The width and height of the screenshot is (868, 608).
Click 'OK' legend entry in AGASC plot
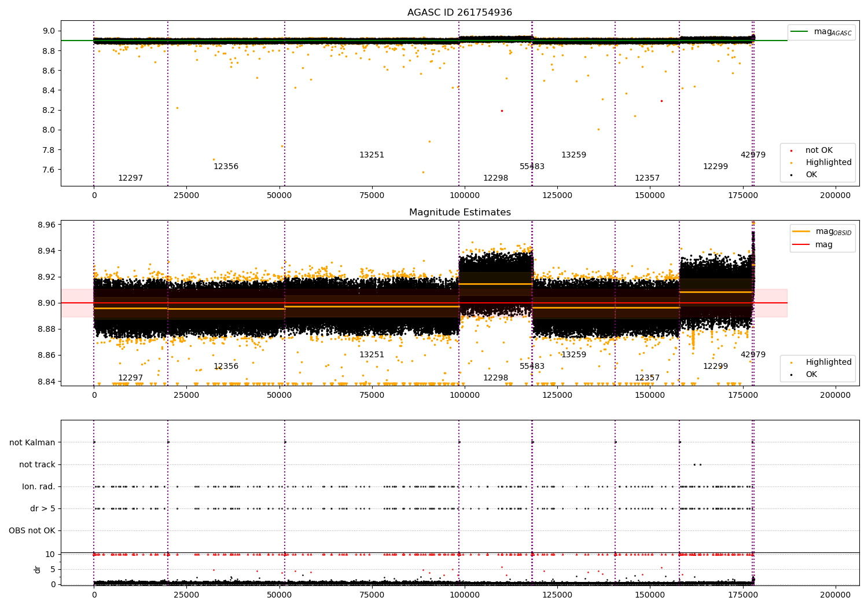[x=811, y=175]
